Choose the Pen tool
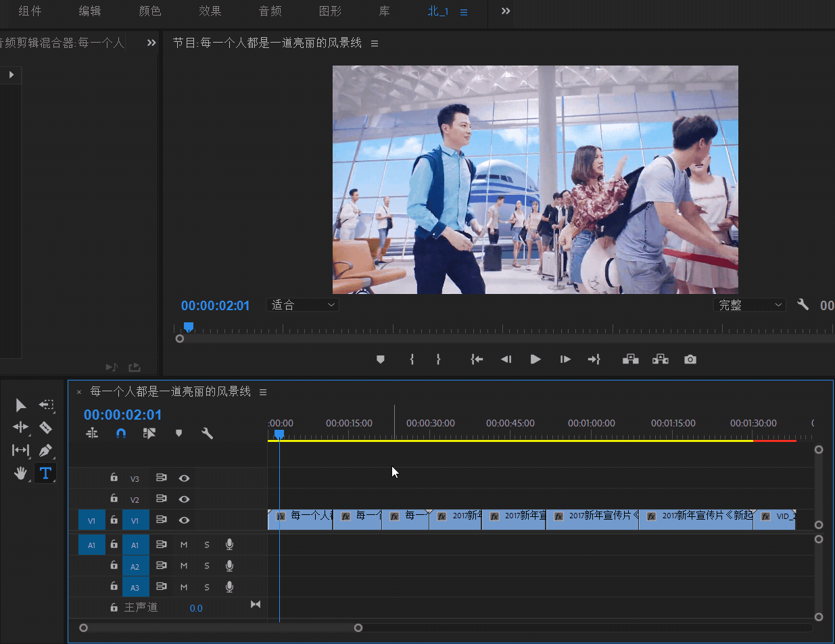 [x=45, y=450]
